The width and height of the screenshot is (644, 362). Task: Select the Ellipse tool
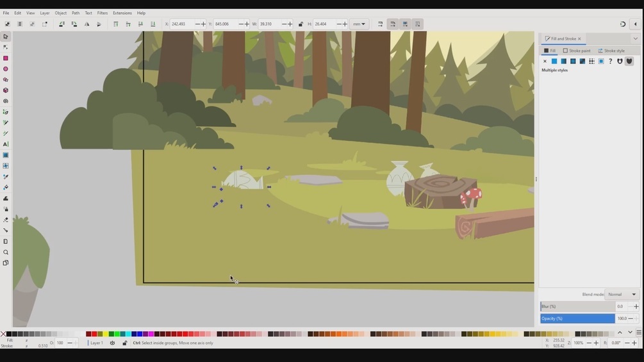[x=6, y=69]
